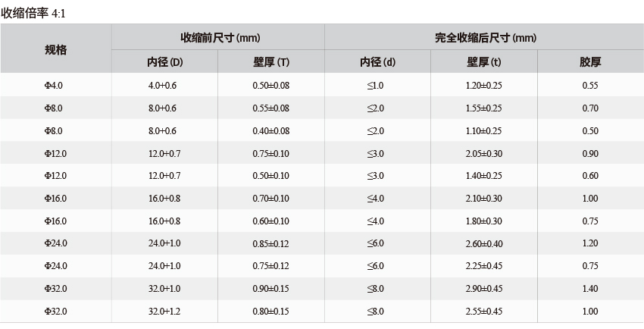Viewport: 644px width, 329px height.
Task: Click the 32.0+1.2 inner diameter cell
Action: pyautogui.click(x=164, y=312)
